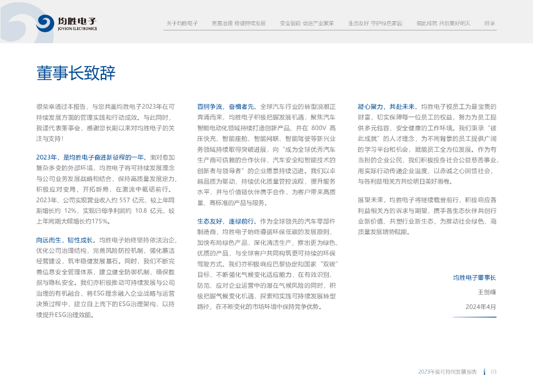Select the 生态友好 守护绿色家园 tab

coord(375,23)
